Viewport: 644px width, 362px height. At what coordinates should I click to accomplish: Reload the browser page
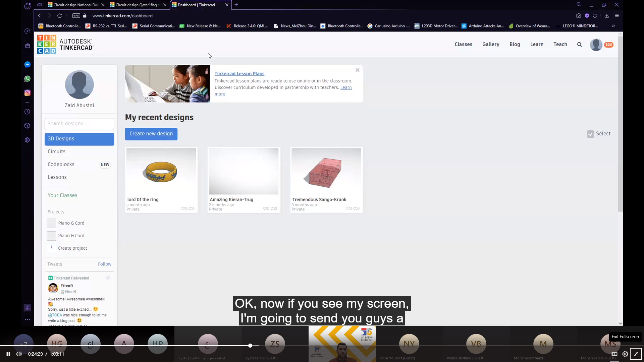click(59, 16)
